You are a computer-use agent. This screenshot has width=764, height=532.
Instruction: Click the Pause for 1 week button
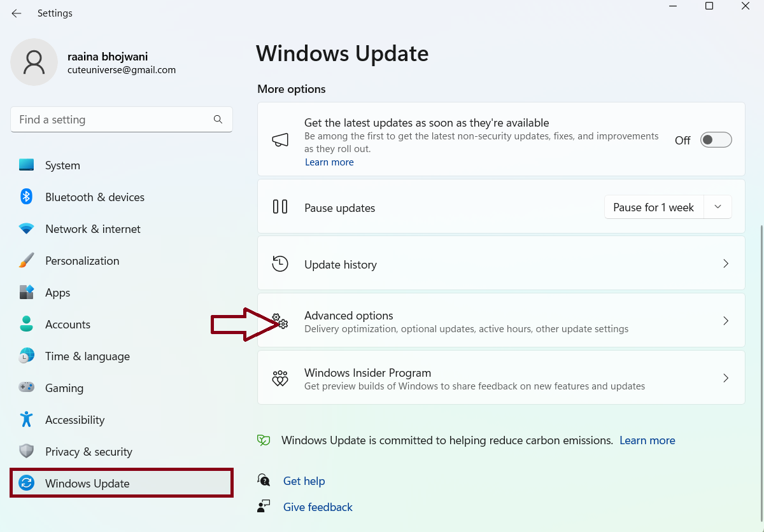[653, 207]
